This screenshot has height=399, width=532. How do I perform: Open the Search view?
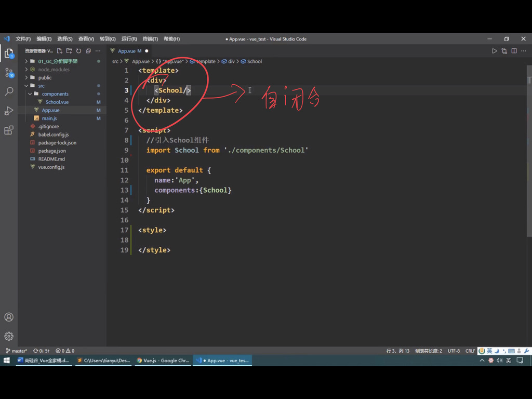tap(9, 91)
